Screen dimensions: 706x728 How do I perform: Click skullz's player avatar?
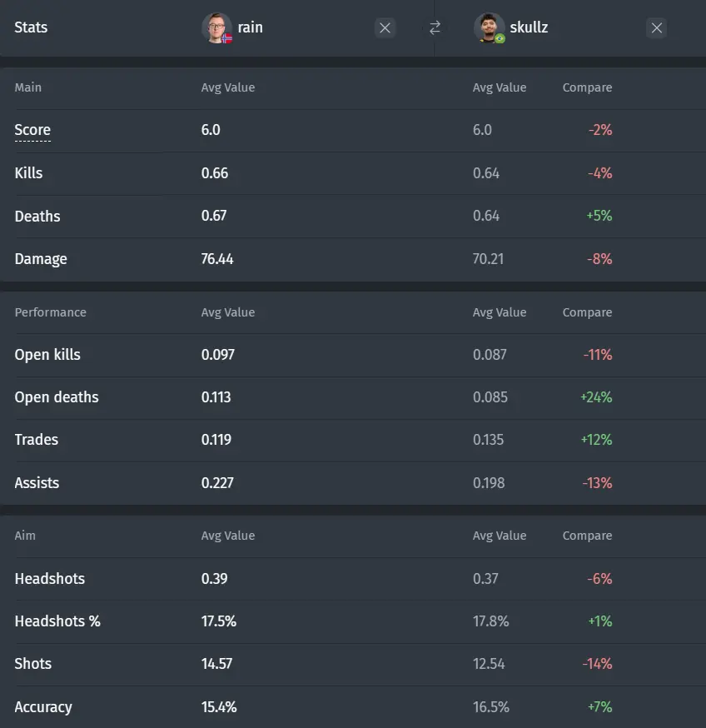490,27
